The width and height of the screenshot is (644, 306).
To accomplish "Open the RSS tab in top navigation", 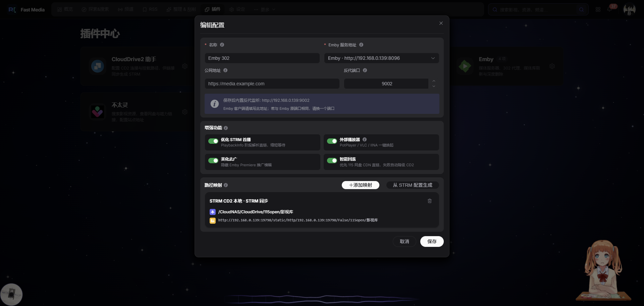I will (x=150, y=9).
